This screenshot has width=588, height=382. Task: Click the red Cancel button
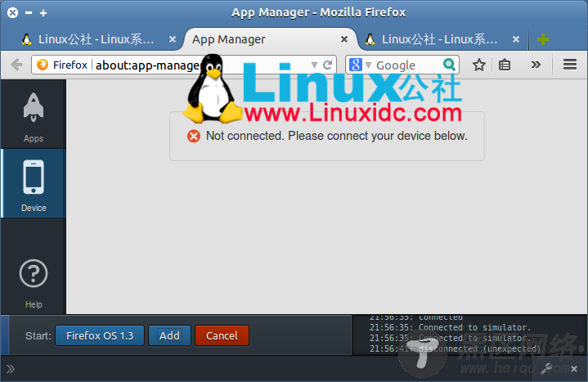(x=222, y=335)
